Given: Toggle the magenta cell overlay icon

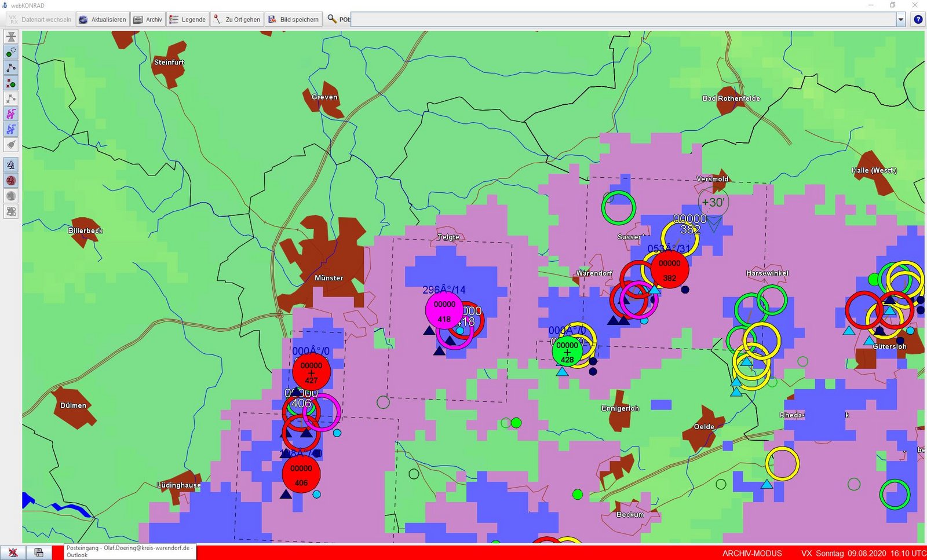Looking at the screenshot, I should coord(11,114).
